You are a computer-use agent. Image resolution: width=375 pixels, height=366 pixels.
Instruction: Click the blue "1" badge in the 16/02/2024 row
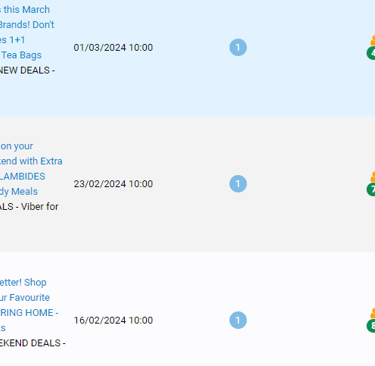coord(238,320)
